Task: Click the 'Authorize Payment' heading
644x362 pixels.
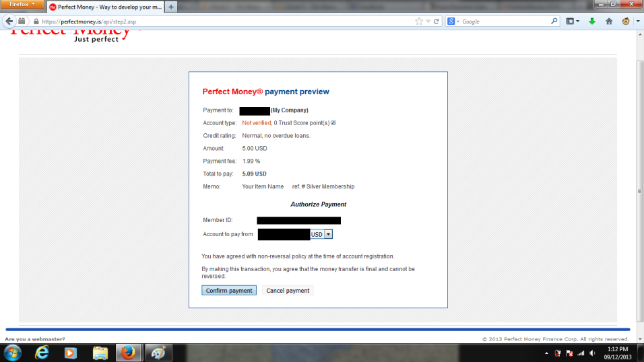Action: pos(319,205)
